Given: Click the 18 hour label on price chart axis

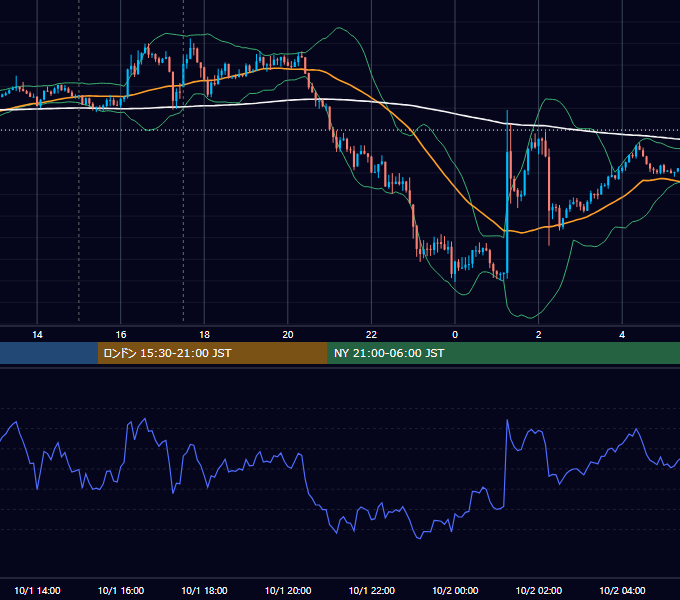Looking at the screenshot, I should click(204, 335).
